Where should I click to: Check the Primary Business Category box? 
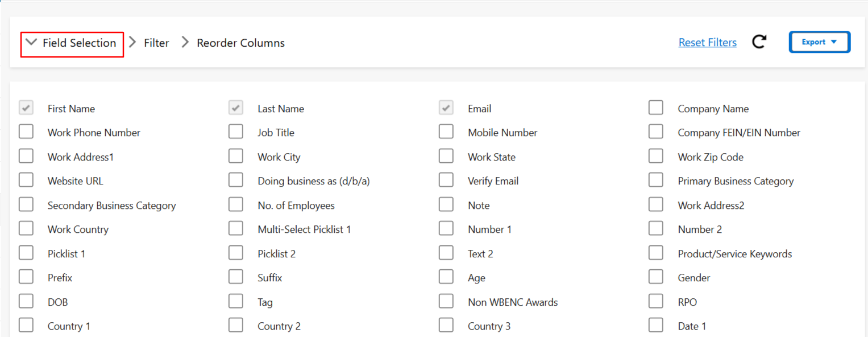click(x=656, y=180)
